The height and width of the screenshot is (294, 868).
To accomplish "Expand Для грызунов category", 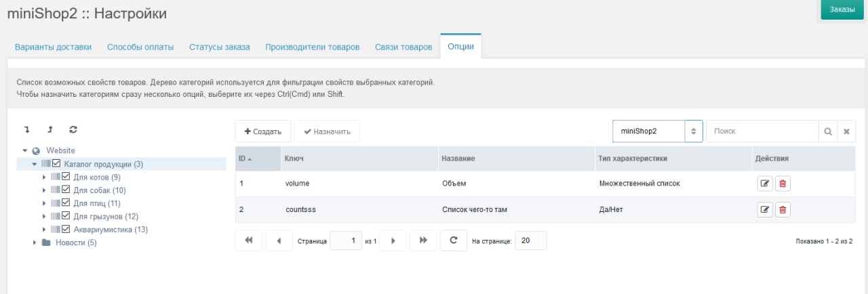I will pyautogui.click(x=44, y=216).
